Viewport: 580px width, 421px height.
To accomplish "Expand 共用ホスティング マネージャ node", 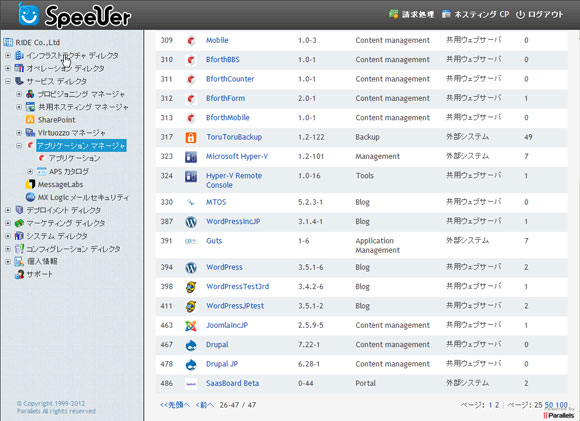I will 19,107.
